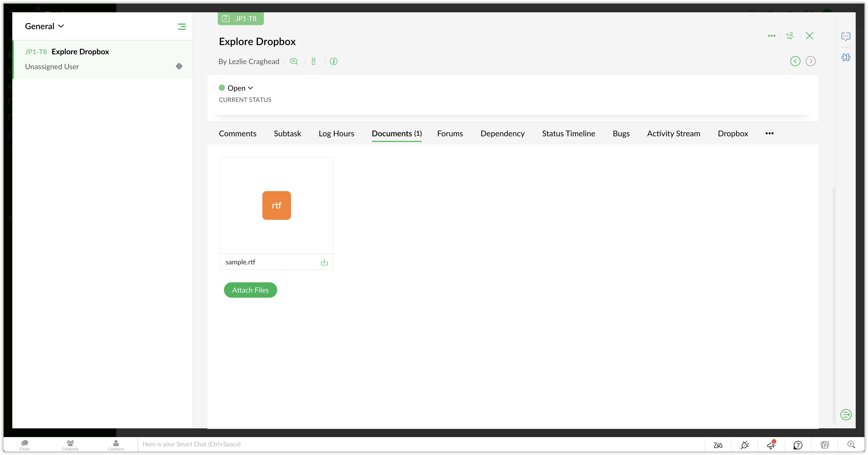Toggle the task list view menu
The width and height of the screenshot is (868, 455).
pyautogui.click(x=182, y=27)
